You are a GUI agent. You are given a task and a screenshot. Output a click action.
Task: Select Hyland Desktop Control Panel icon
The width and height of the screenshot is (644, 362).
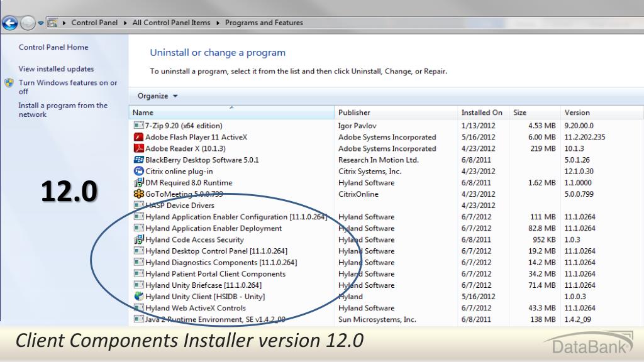(139, 250)
